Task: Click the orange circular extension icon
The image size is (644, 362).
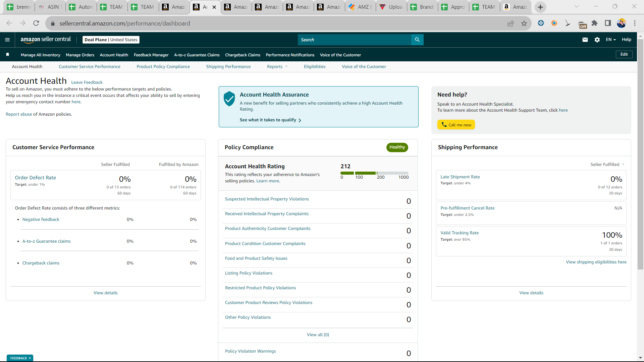Action: click(x=554, y=23)
